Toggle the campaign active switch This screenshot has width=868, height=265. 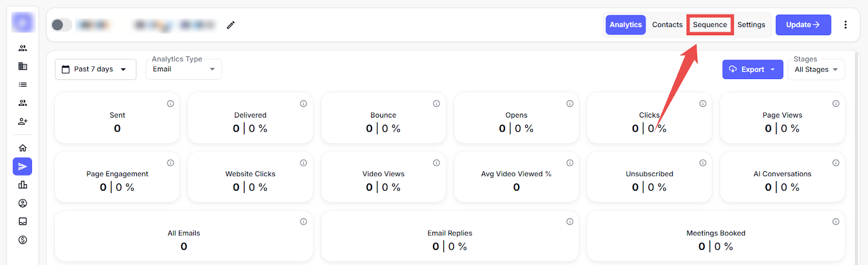(62, 25)
